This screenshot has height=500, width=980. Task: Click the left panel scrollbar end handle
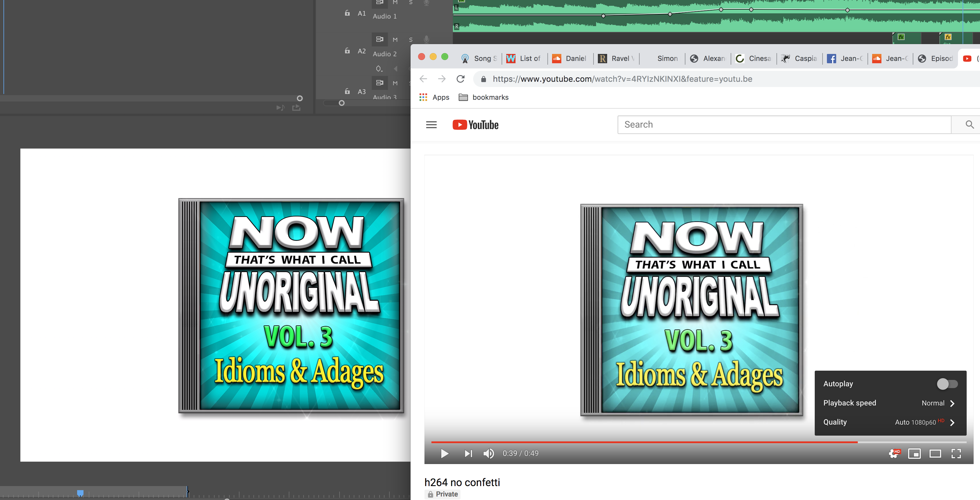point(300,98)
